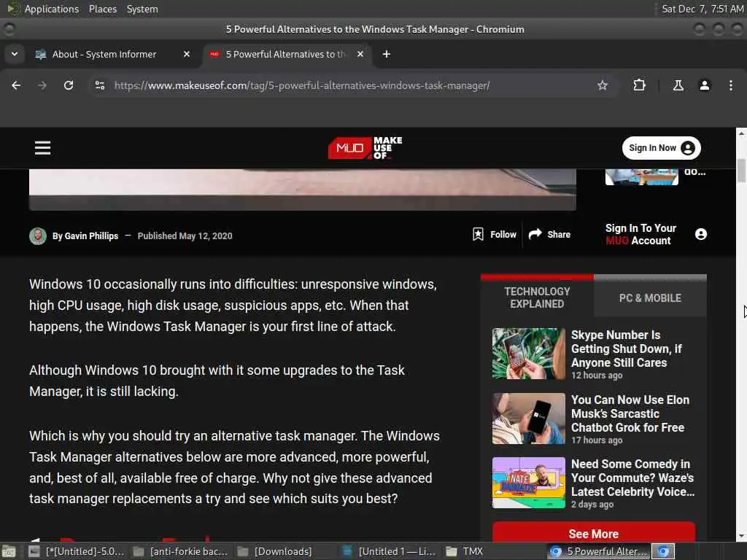Reload the current page
The image size is (747, 560).
click(69, 86)
